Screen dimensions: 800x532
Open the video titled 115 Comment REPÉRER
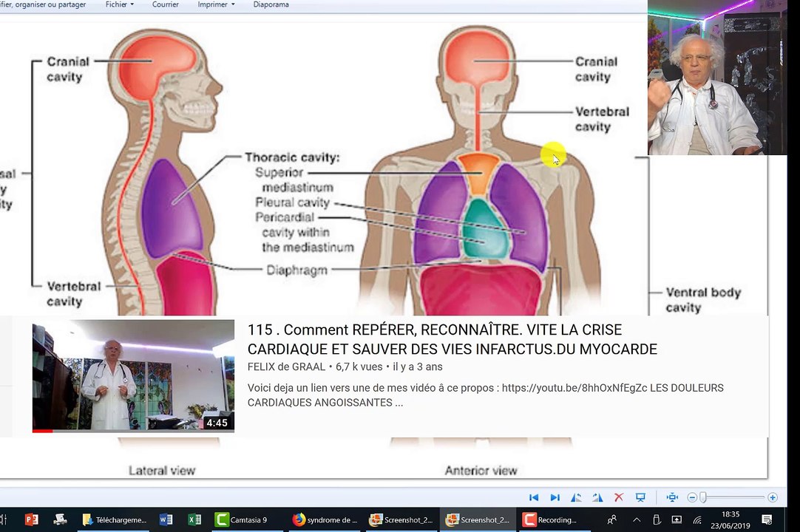[x=452, y=339]
